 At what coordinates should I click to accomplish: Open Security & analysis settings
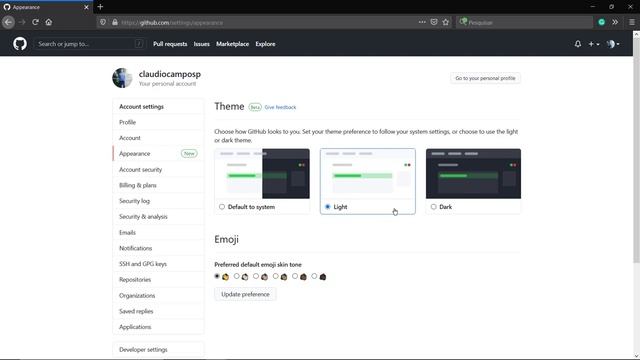(158, 217)
